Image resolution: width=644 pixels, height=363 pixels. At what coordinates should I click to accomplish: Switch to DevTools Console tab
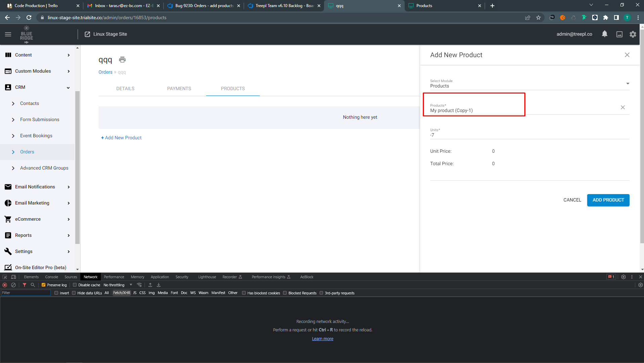52,277
